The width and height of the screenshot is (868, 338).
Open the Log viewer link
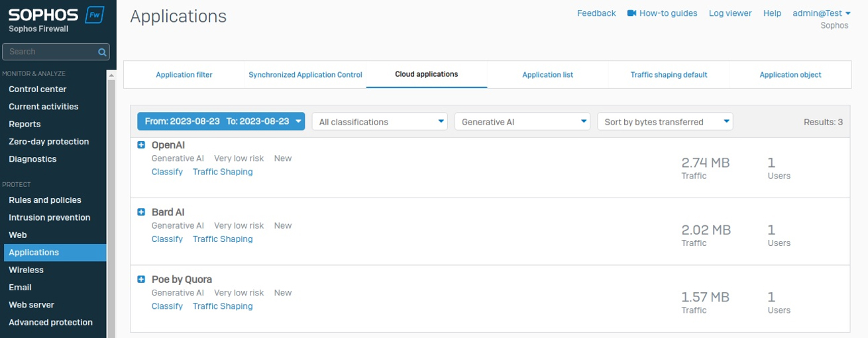pos(730,13)
